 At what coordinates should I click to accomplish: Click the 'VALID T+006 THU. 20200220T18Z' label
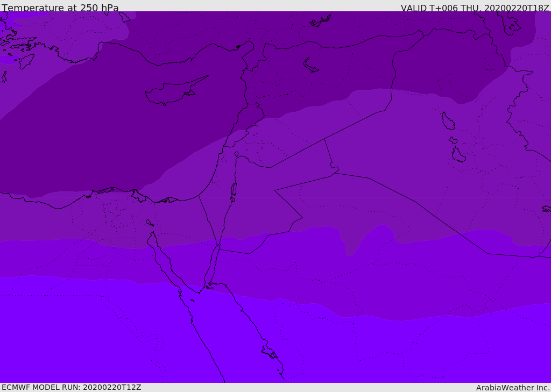[475, 8]
